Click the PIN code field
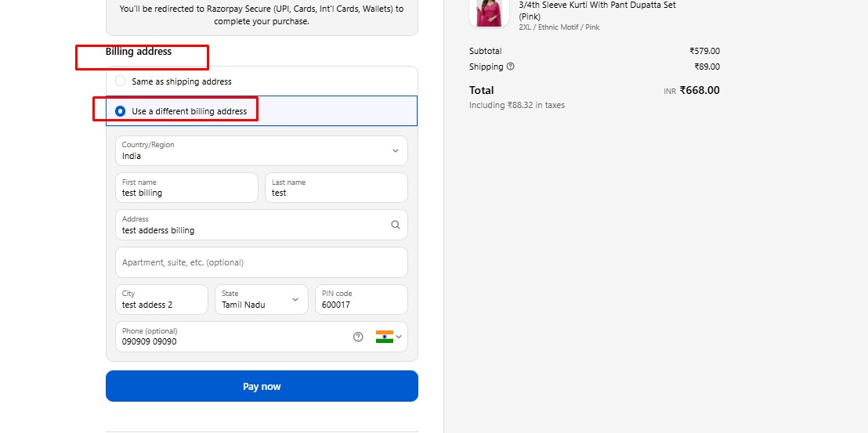Screen dimensions: 868x433 [x=361, y=299]
